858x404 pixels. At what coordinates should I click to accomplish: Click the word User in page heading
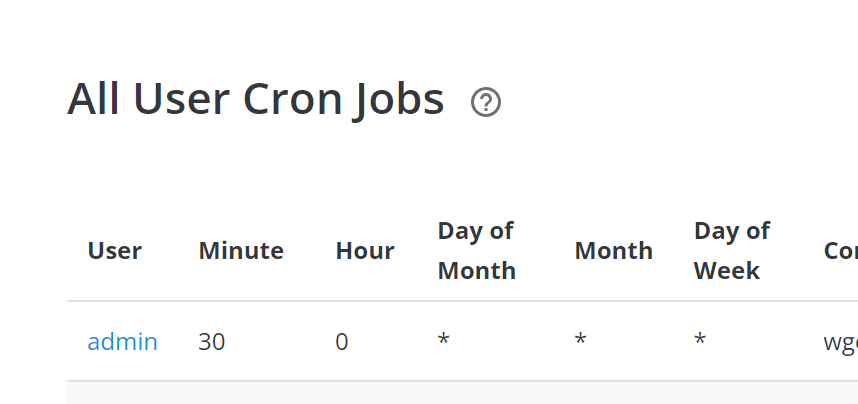[181, 99]
